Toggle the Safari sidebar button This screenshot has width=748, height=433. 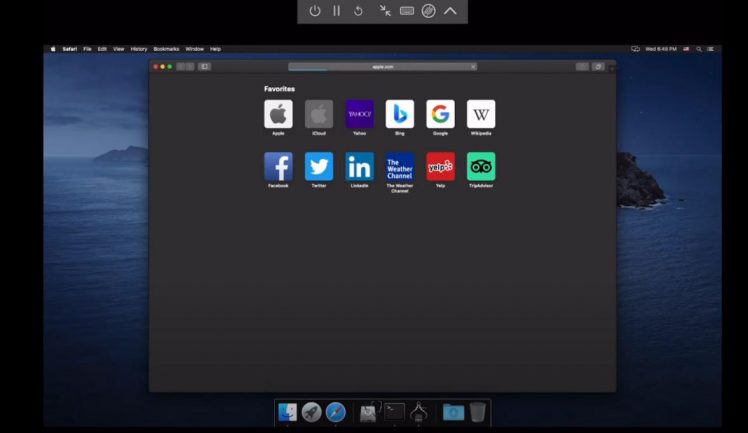click(204, 67)
